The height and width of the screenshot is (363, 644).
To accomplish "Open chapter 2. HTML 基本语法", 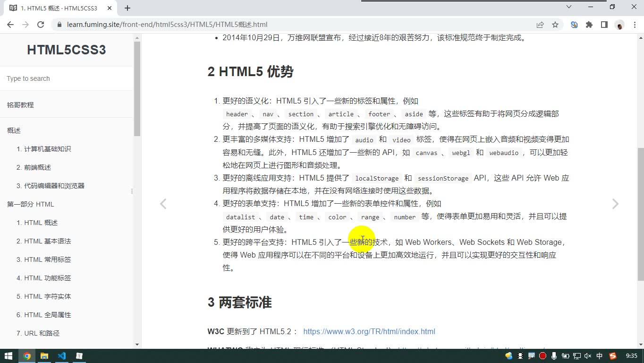I will 44,241.
